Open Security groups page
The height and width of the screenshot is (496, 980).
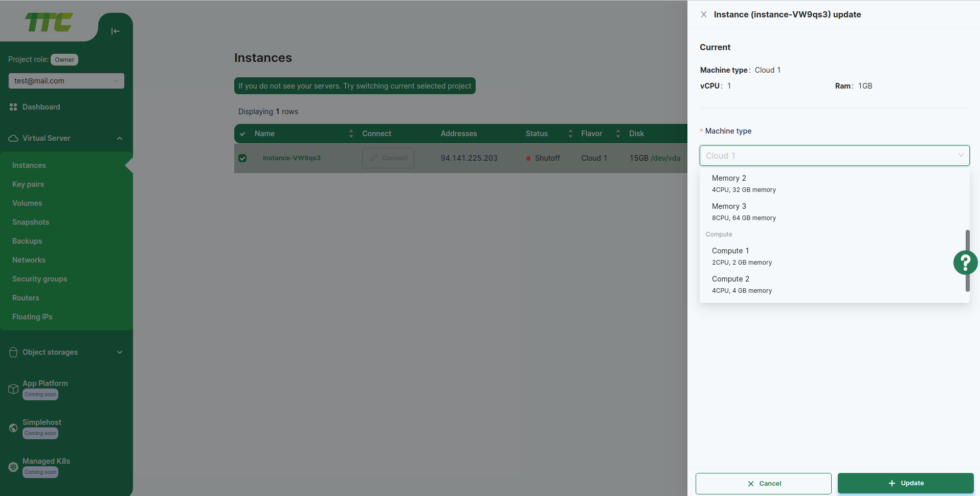point(40,279)
